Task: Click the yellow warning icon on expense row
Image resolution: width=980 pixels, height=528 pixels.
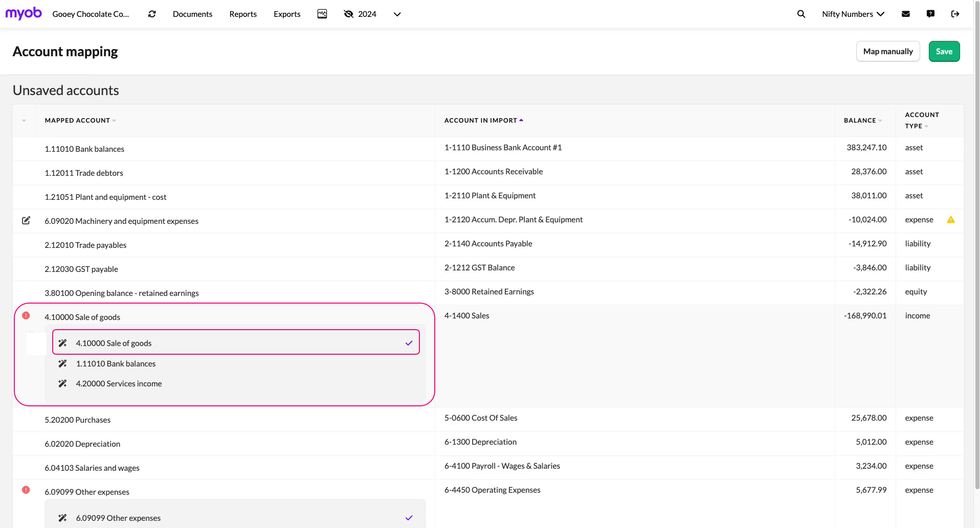Action: coord(951,220)
